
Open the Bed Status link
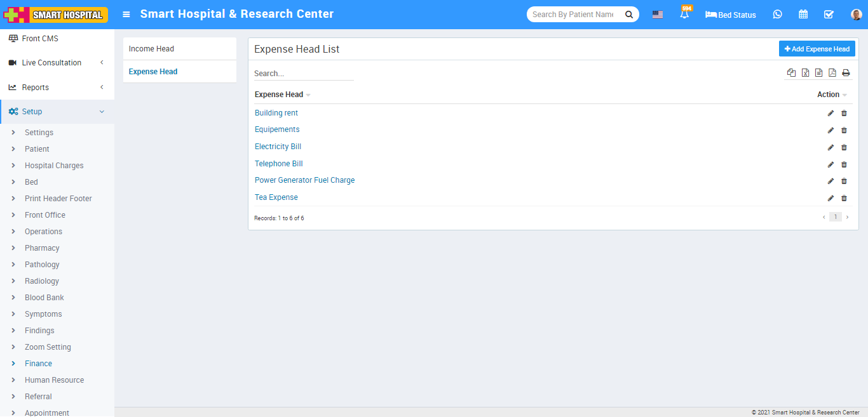[x=731, y=15]
